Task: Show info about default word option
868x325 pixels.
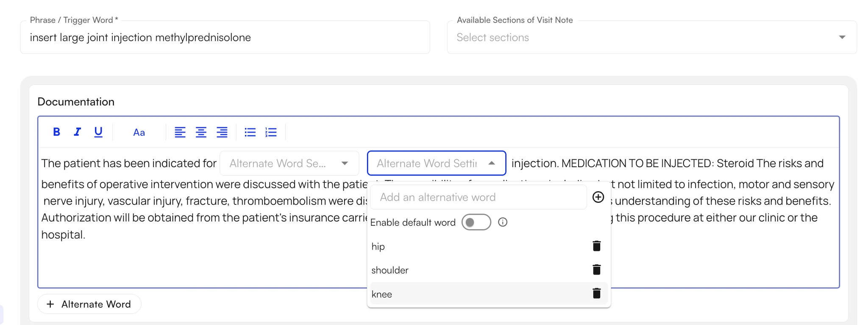Action: coord(503,222)
